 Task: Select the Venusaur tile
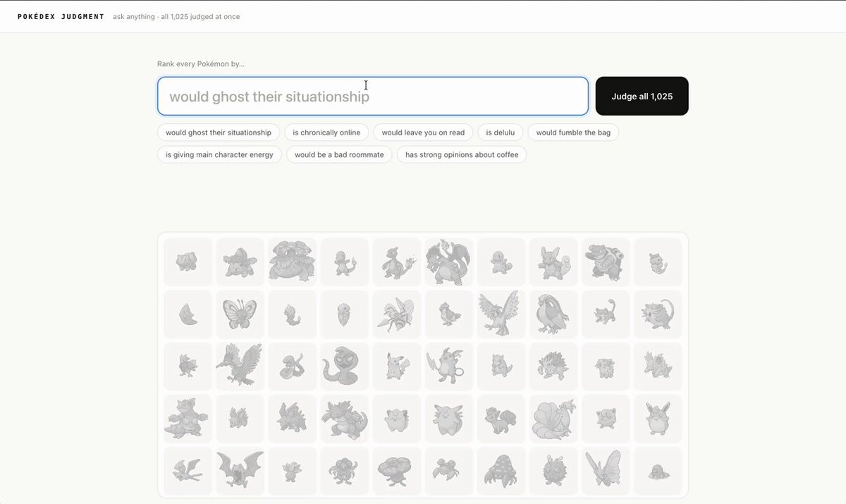[x=293, y=262]
